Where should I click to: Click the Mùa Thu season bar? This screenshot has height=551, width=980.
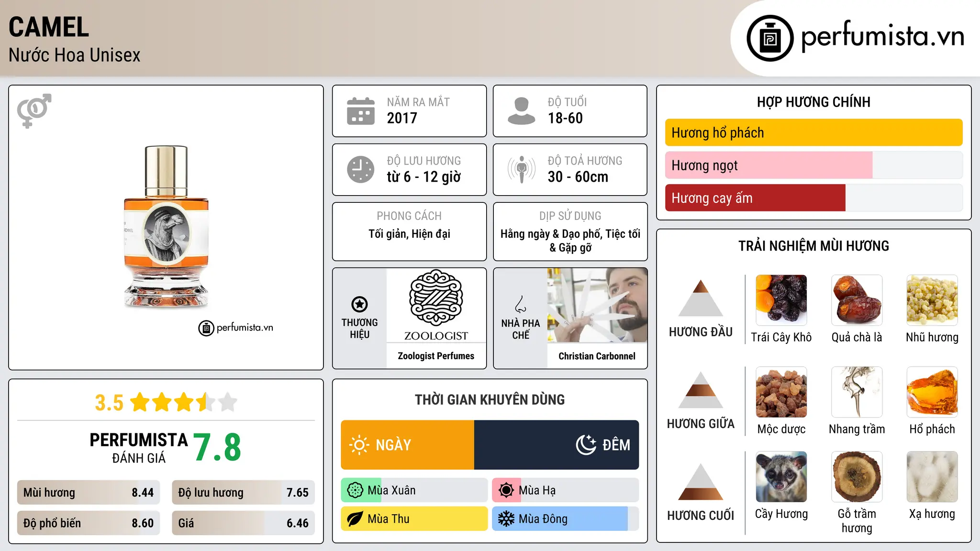414,519
